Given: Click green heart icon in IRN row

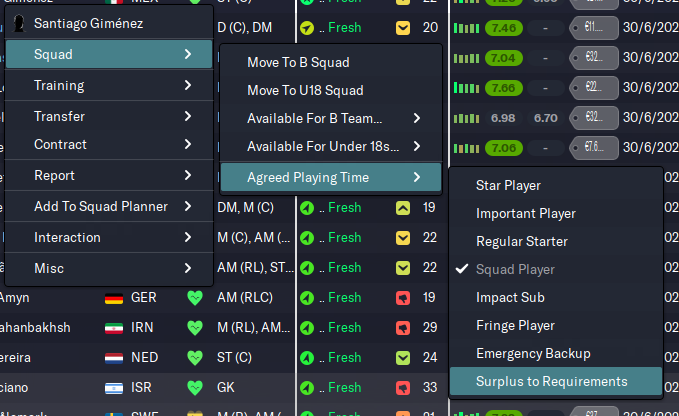Looking at the screenshot, I should click(195, 327).
